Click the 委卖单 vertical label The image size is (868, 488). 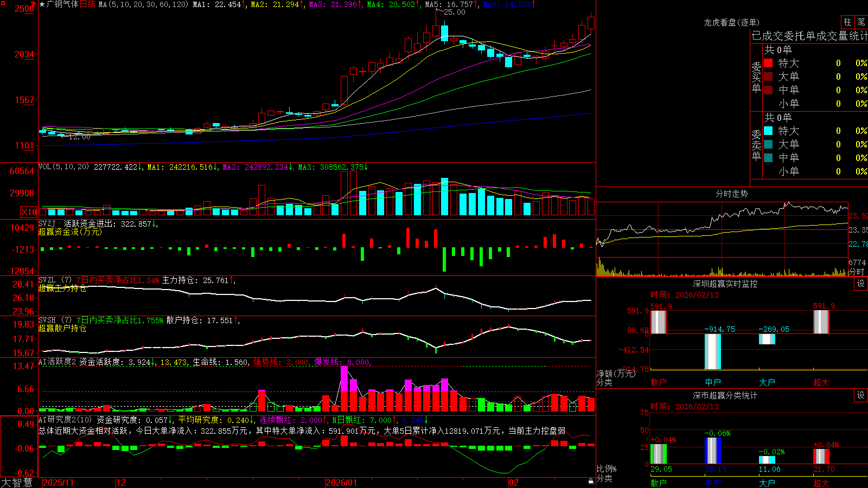[756, 145]
